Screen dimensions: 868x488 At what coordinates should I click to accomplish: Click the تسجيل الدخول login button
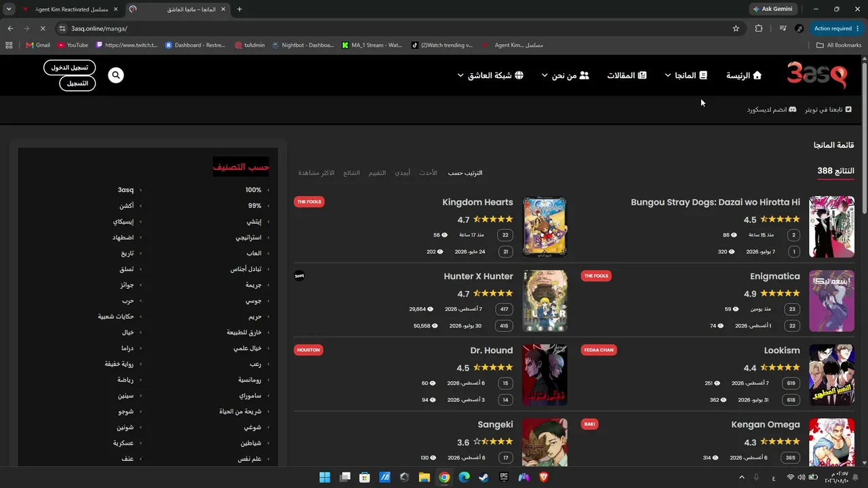pos(70,67)
